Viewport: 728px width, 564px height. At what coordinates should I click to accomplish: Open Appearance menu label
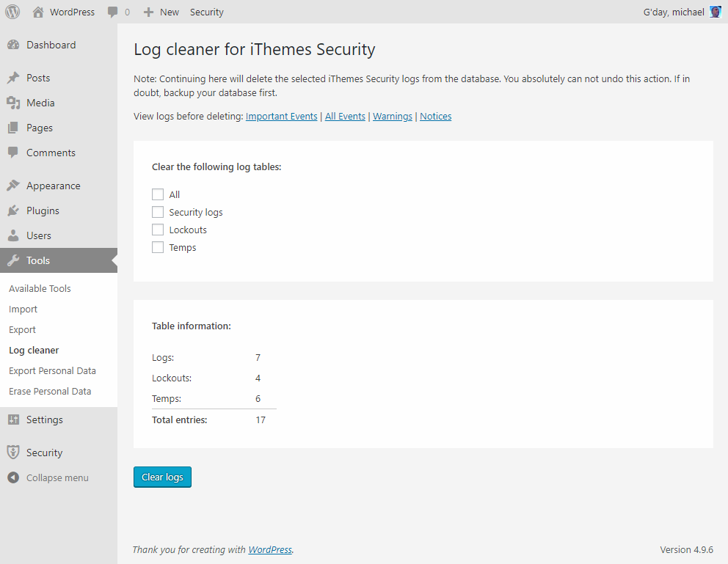54,186
